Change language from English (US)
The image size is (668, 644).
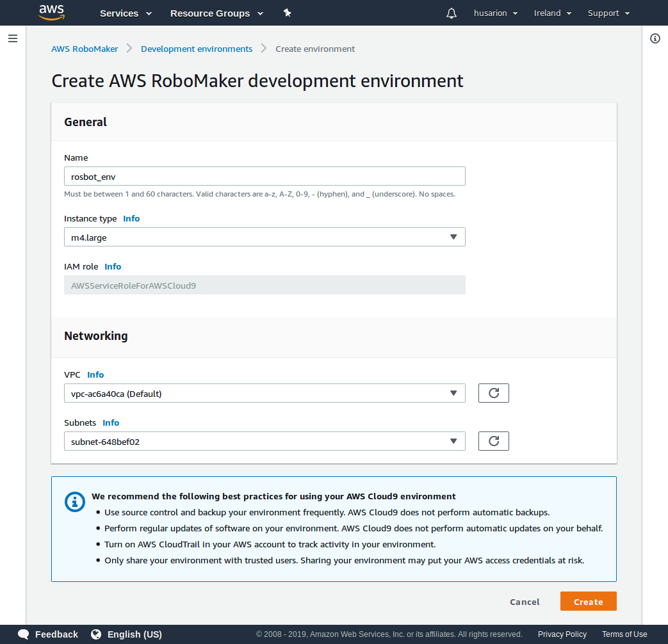[x=134, y=634]
